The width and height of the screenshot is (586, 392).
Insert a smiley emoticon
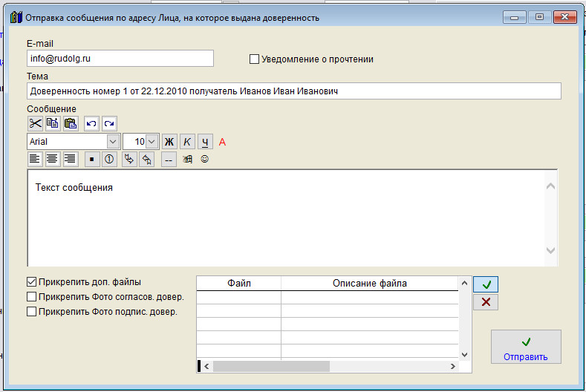point(205,159)
